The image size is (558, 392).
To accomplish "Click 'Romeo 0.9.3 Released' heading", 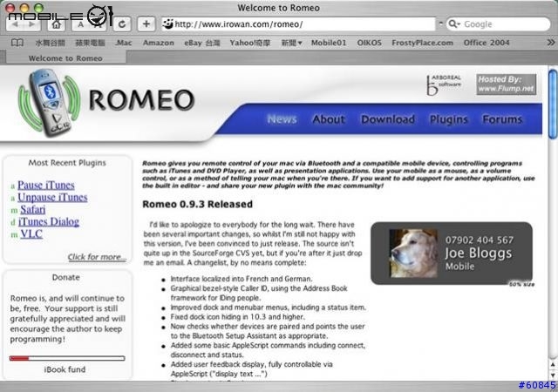I will click(198, 204).
